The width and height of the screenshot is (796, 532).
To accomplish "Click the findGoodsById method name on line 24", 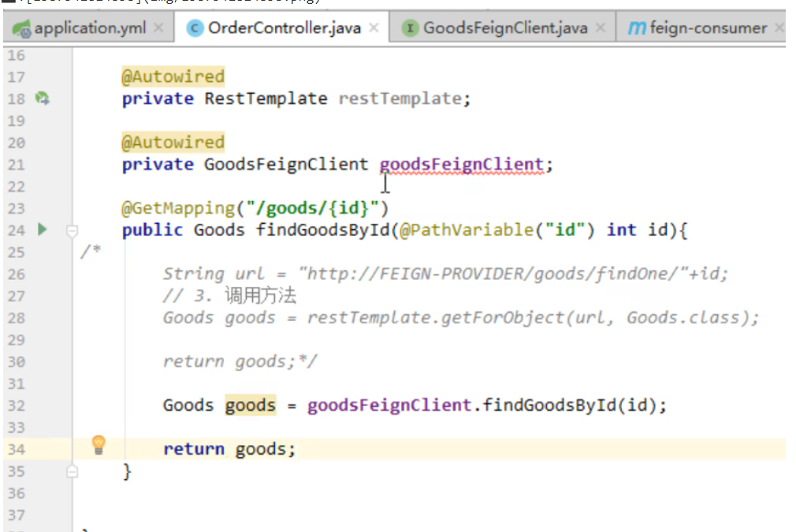I will tap(322, 230).
